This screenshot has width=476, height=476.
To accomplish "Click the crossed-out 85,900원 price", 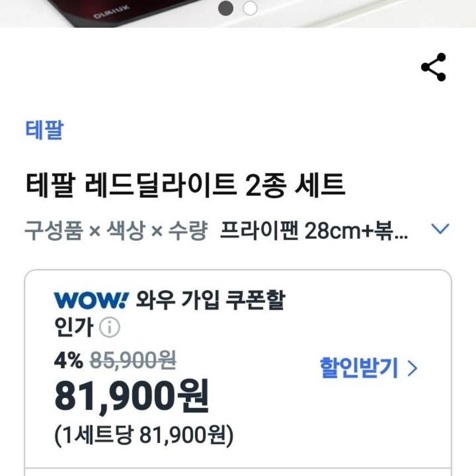I will (x=133, y=361).
